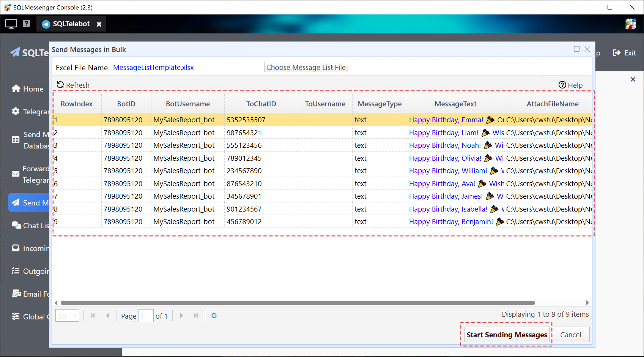Click Cancel in the dialog
This screenshot has height=357, width=644.
(570, 335)
